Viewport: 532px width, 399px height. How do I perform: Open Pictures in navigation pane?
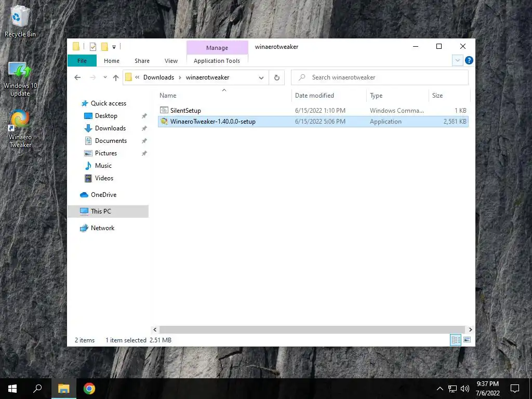point(106,153)
